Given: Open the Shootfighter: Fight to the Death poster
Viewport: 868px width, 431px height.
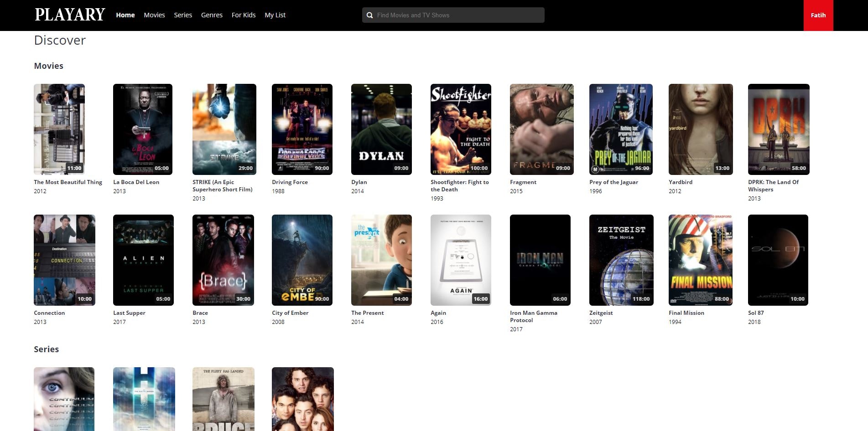Looking at the screenshot, I should pos(461,129).
